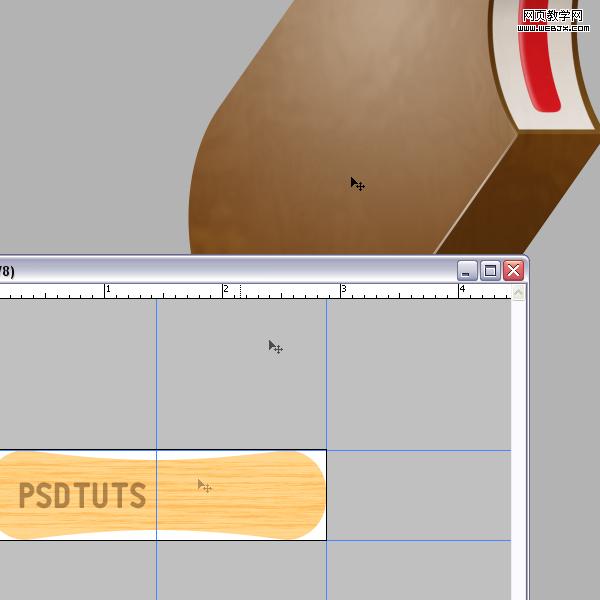Screen dimensions: 600x600
Task: Minimize the document window
Action: [467, 271]
